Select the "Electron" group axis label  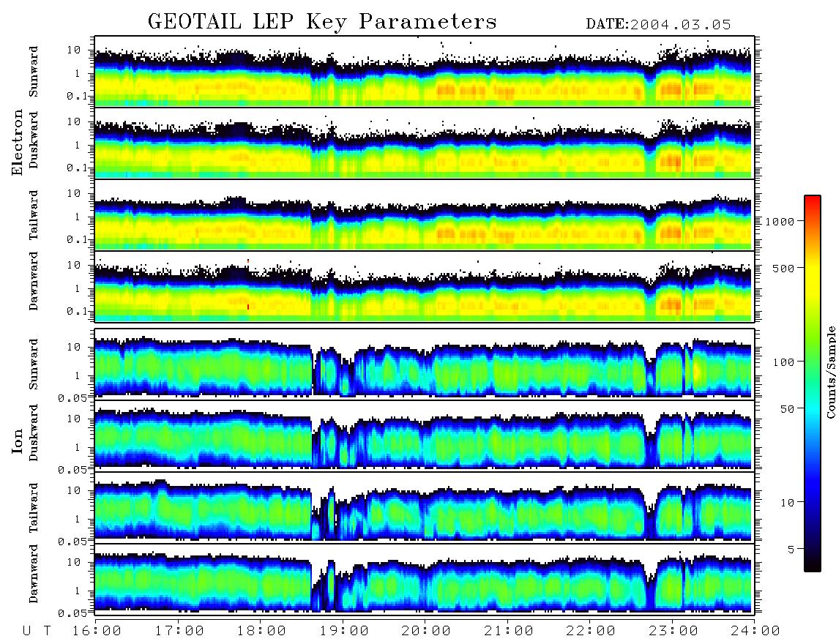point(18,142)
